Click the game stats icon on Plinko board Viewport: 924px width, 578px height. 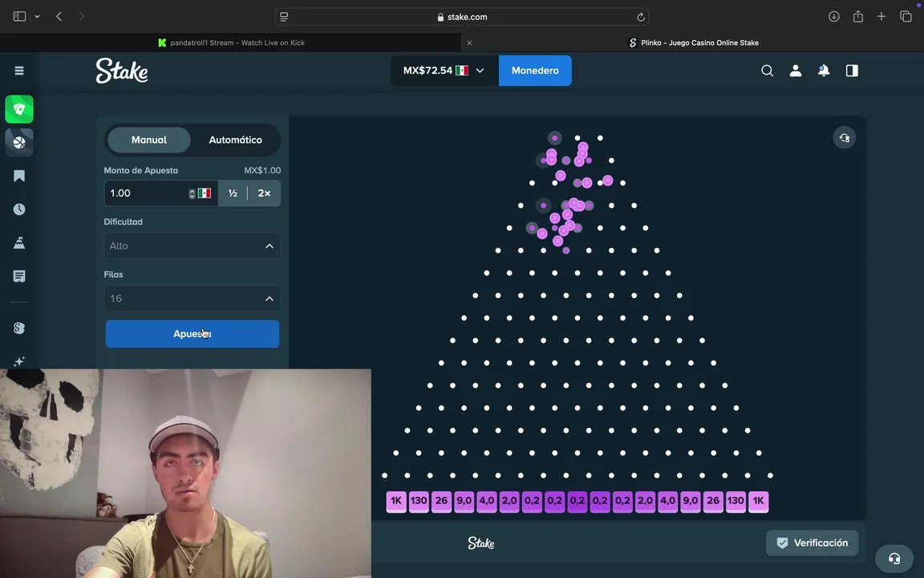[845, 138]
